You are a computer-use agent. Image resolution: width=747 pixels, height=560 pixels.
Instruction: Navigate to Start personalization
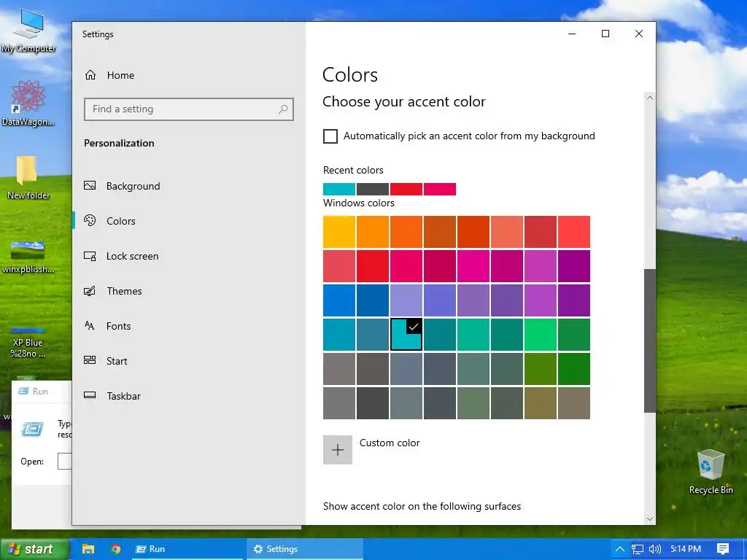105,361
